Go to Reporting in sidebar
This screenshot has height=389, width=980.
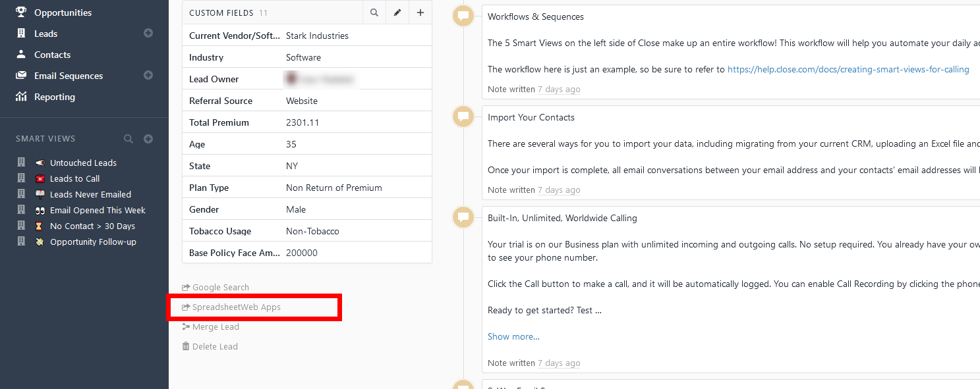point(55,97)
